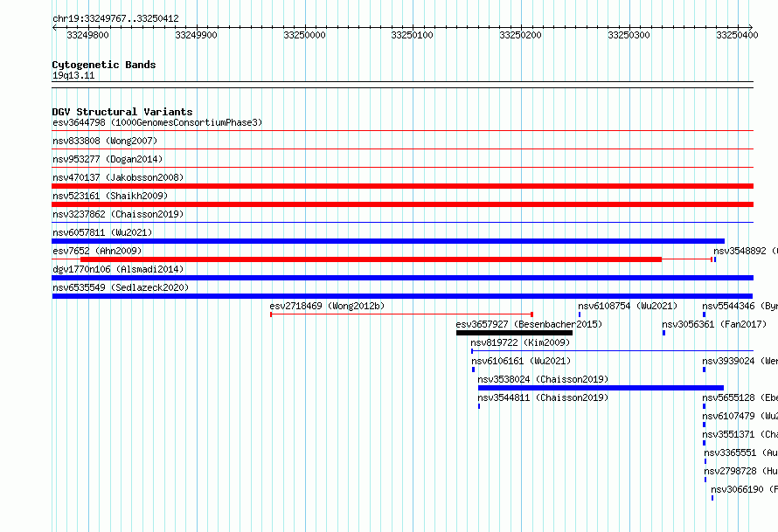Click ruler position 33250200

pos(520,35)
